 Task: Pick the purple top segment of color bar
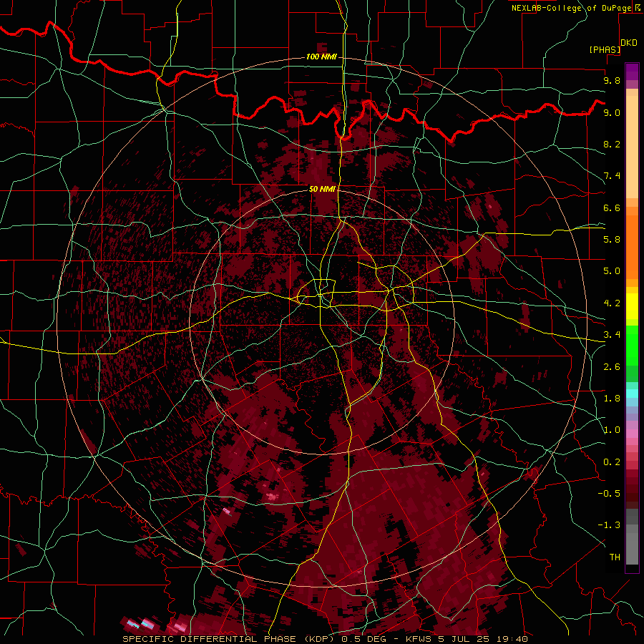[632, 71]
